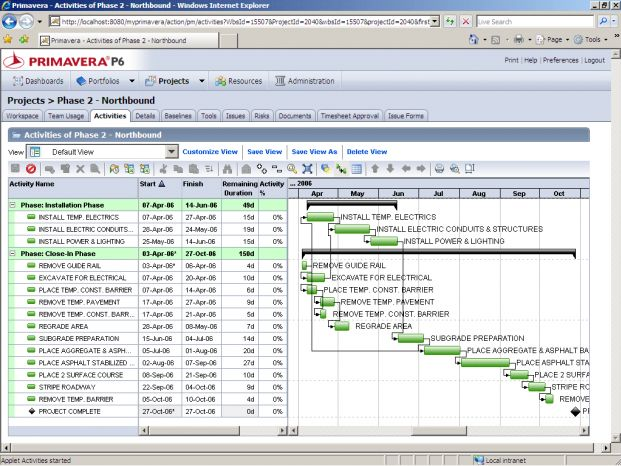The width and height of the screenshot is (621, 466).
Task: Click the Move up arrow icon
Action: [x=375, y=169]
